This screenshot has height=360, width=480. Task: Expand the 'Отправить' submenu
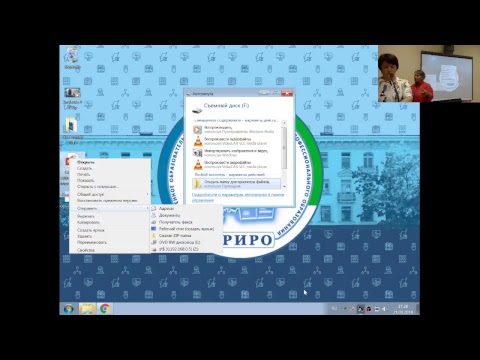[110, 208]
